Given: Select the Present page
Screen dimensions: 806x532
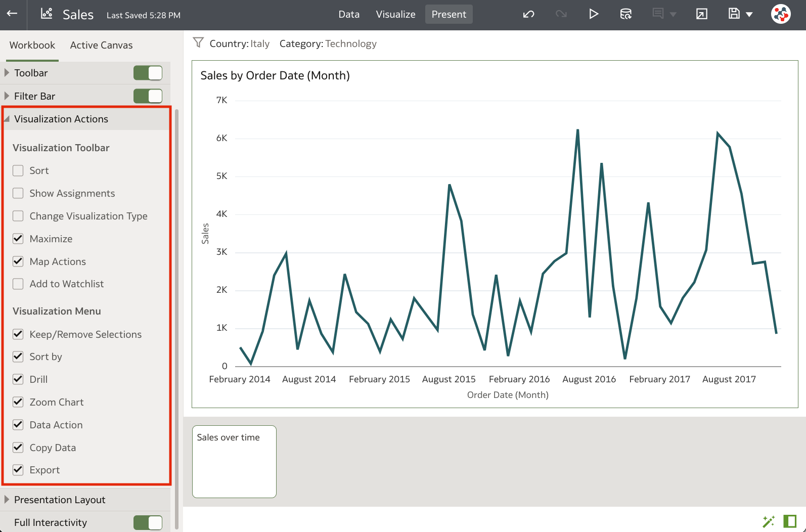Looking at the screenshot, I should pyautogui.click(x=449, y=14).
